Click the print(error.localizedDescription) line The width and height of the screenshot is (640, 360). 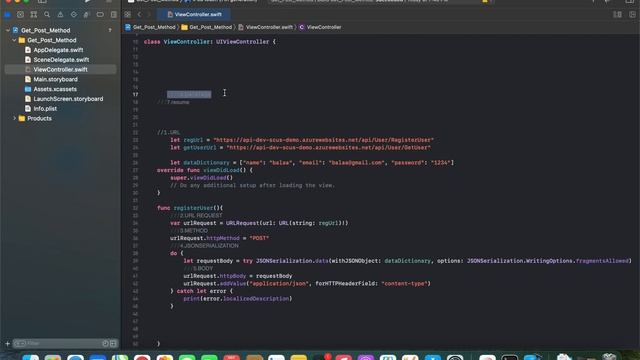click(x=238, y=299)
